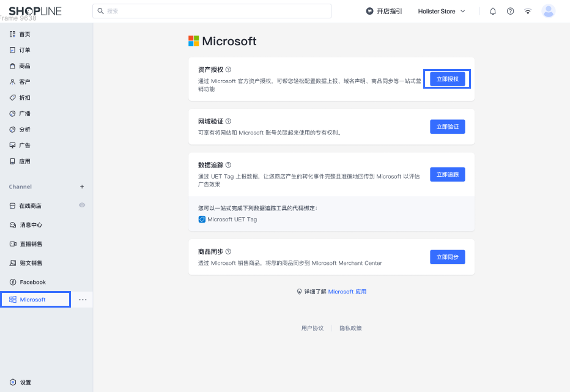Open Microsoft channel more options dots
The width and height of the screenshot is (570, 392).
[x=83, y=300]
